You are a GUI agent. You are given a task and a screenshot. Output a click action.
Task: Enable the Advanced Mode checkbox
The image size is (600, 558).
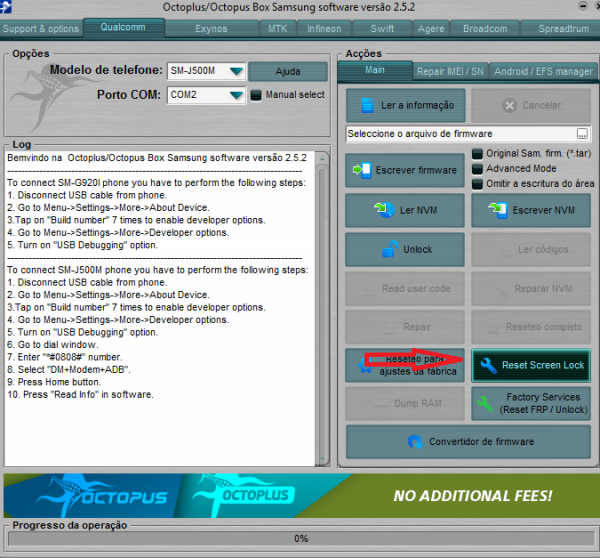[477, 169]
